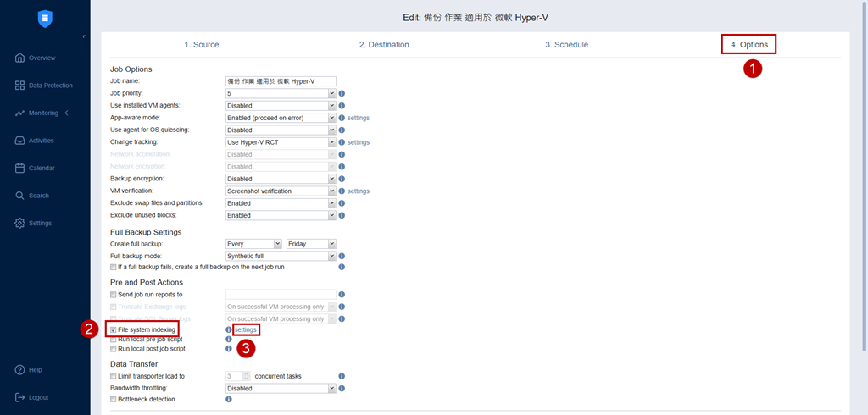The width and height of the screenshot is (868, 415).
Task: Show info for Bottleneck detection
Action: click(229, 399)
